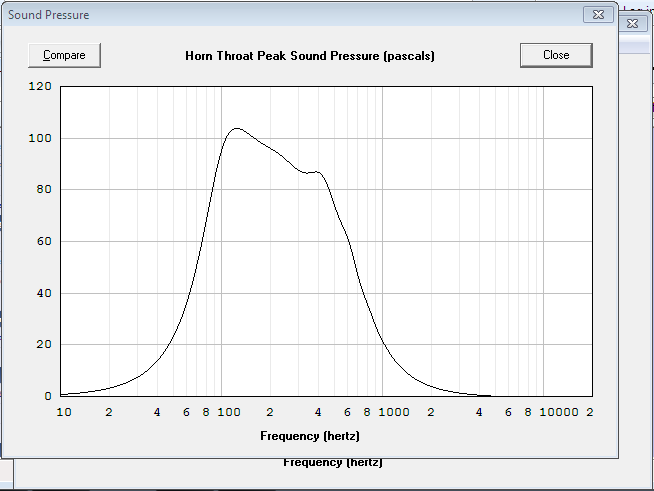Click the y-axis value 120
The height and width of the screenshot is (491, 654).
point(40,86)
